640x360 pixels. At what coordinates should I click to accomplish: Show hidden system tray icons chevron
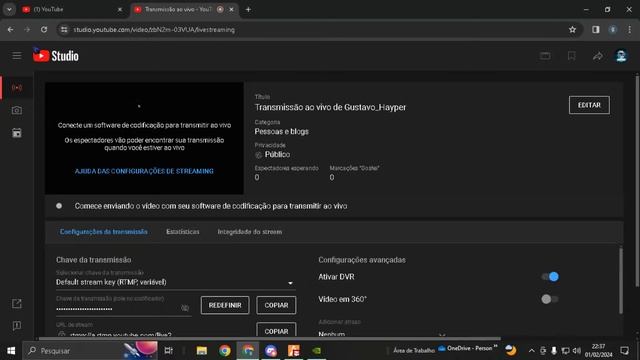[531, 351]
